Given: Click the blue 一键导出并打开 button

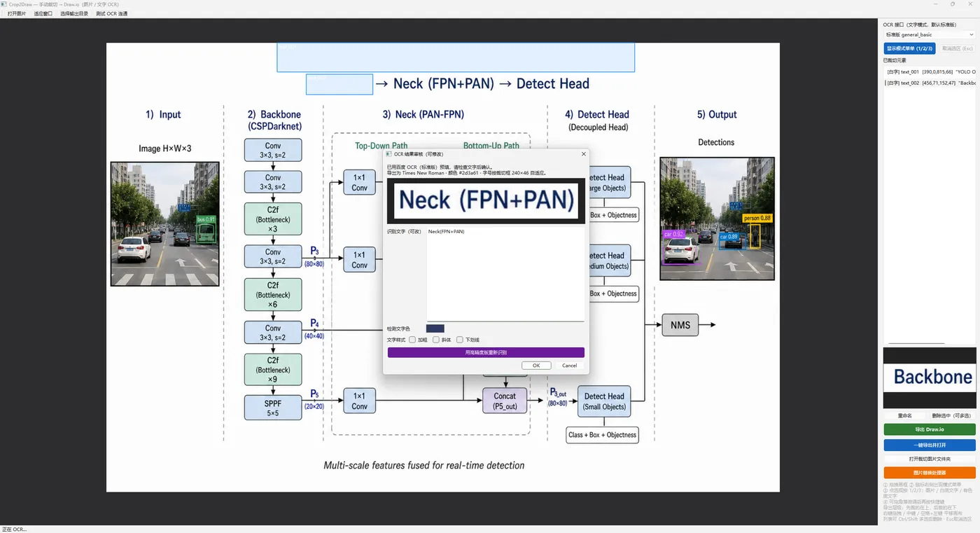Looking at the screenshot, I should click(930, 445).
